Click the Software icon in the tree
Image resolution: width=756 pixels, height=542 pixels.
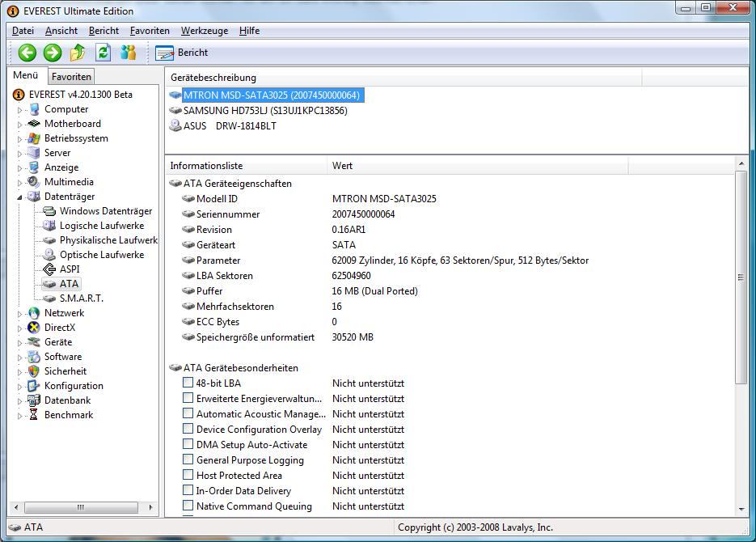[34, 357]
